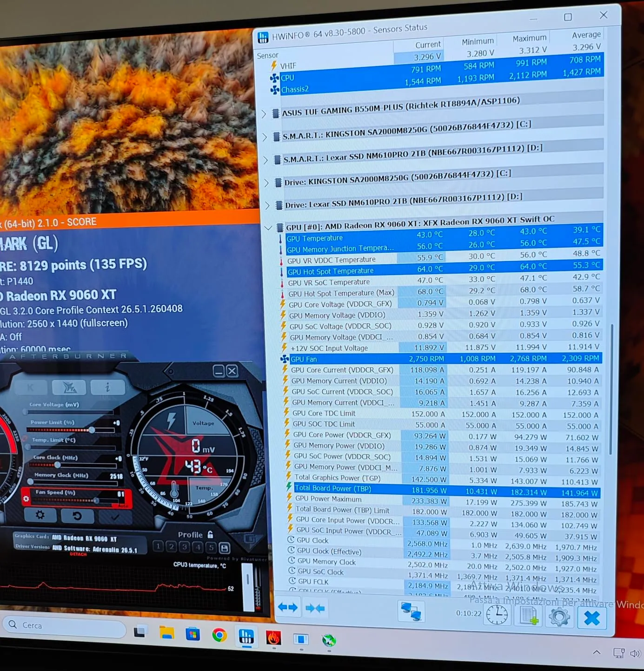Click the Power Limit slider handle
This screenshot has width=644, height=671.
pyautogui.click(x=92, y=430)
